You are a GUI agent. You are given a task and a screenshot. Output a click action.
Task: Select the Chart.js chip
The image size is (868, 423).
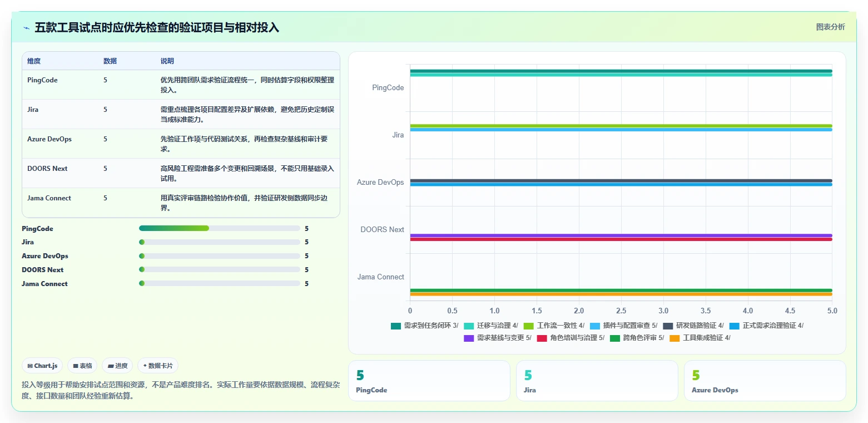pyautogui.click(x=42, y=366)
